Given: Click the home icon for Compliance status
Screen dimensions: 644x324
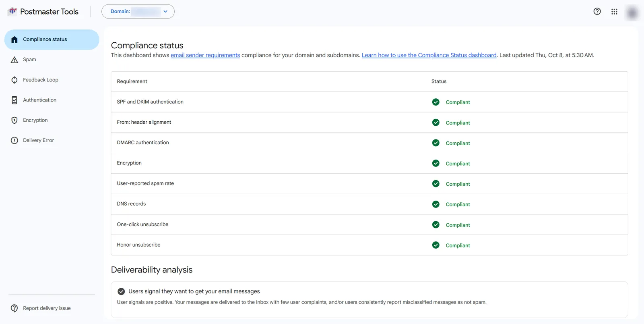Looking at the screenshot, I should [14, 39].
